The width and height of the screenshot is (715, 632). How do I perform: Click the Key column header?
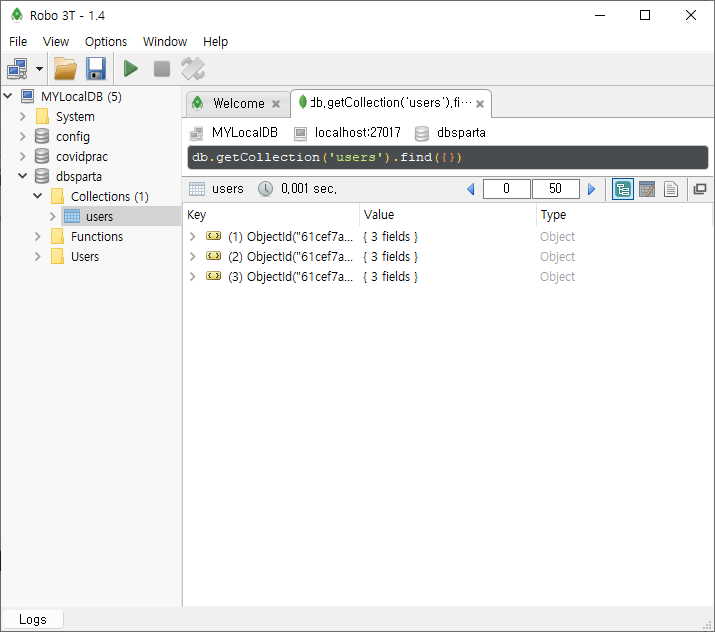pyautogui.click(x=271, y=215)
